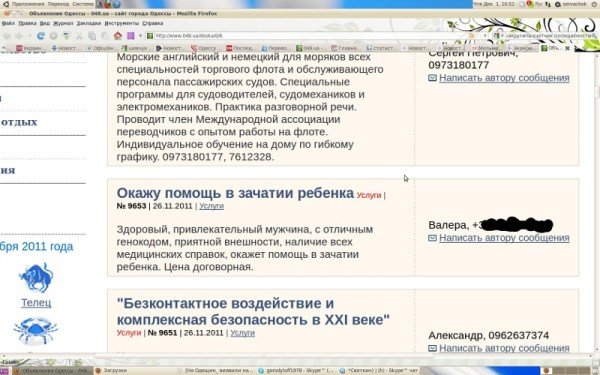Open the Firefox launcher in top panel
The image size is (600, 375).
pyautogui.click(x=108, y=4)
